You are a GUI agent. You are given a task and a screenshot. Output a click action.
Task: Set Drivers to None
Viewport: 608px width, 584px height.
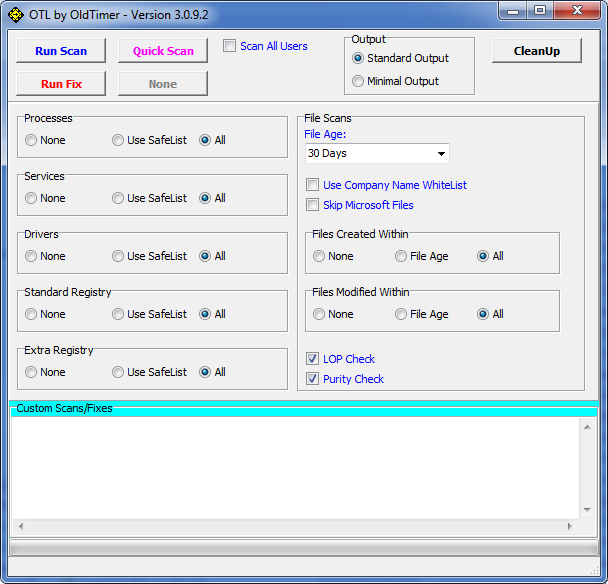click(x=31, y=256)
